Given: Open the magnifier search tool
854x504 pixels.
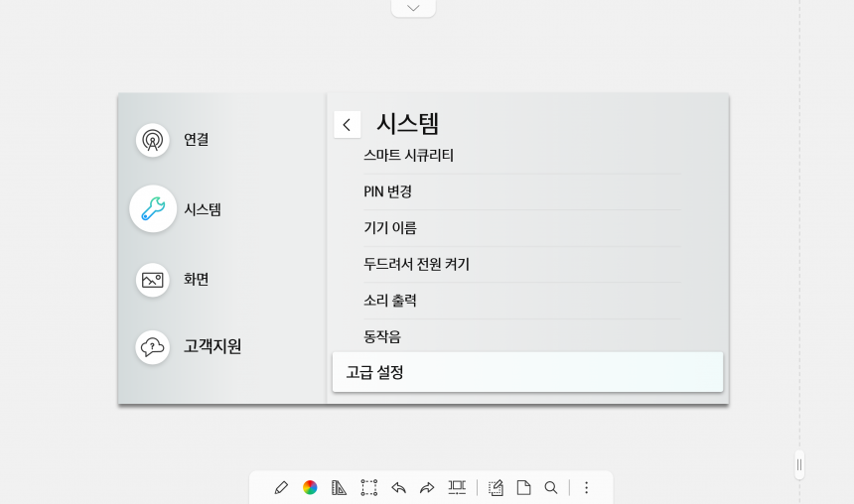Looking at the screenshot, I should click(x=551, y=487).
